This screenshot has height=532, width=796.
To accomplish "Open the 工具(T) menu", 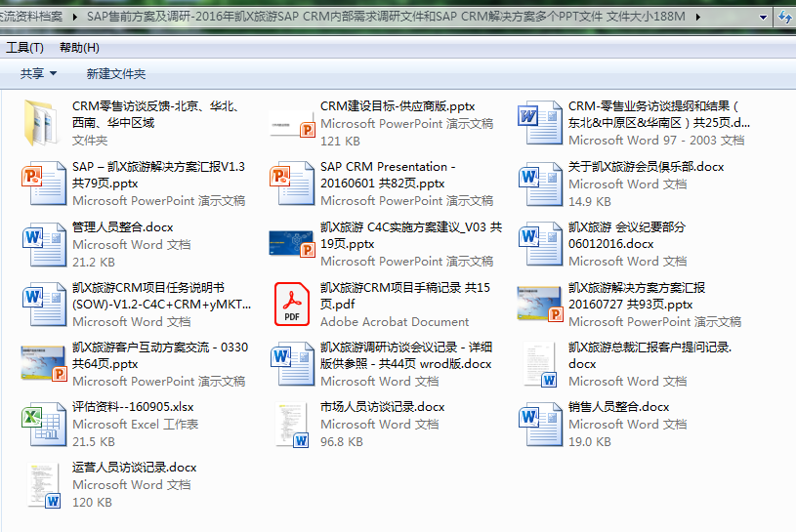I will pyautogui.click(x=24, y=48).
